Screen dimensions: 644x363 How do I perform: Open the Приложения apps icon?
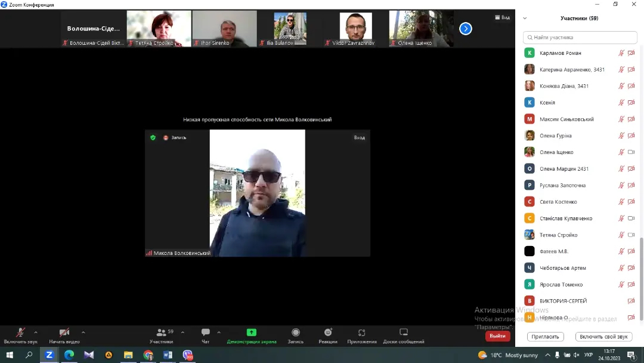pyautogui.click(x=361, y=333)
